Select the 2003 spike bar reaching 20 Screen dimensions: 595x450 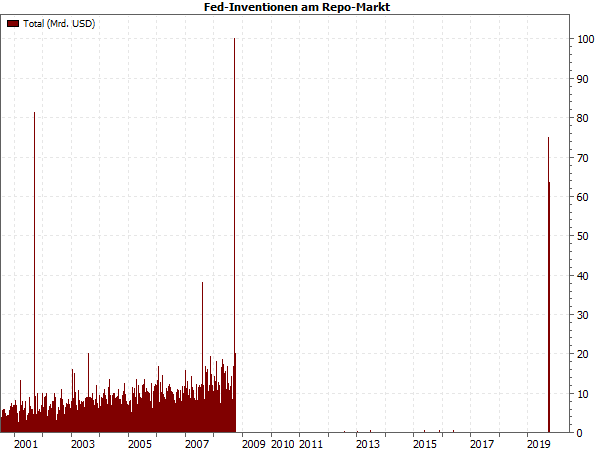pyautogui.click(x=88, y=393)
